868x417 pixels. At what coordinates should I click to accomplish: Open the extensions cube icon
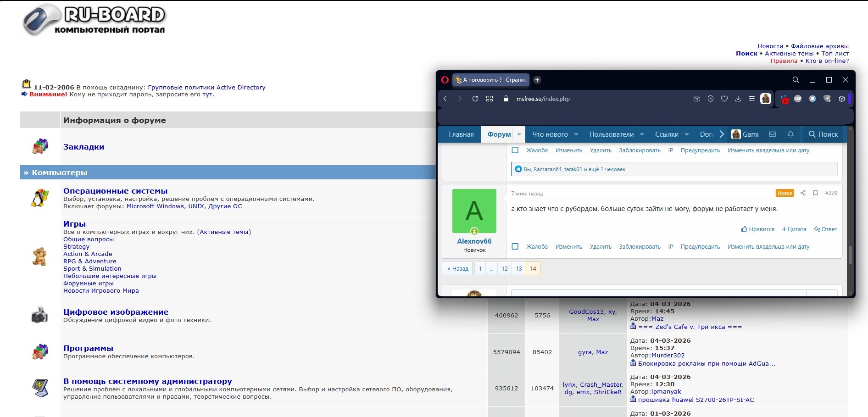(842, 99)
